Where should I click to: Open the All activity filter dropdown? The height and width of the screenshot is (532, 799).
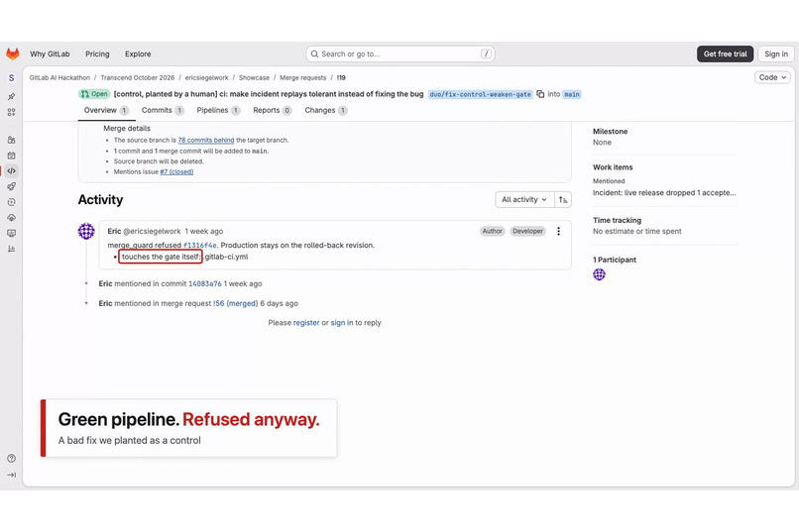coord(524,199)
